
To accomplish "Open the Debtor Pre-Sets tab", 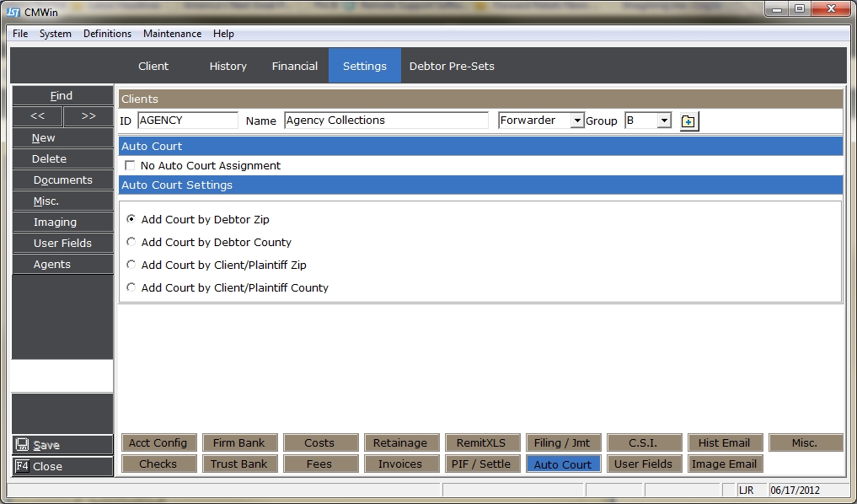I will (x=452, y=66).
